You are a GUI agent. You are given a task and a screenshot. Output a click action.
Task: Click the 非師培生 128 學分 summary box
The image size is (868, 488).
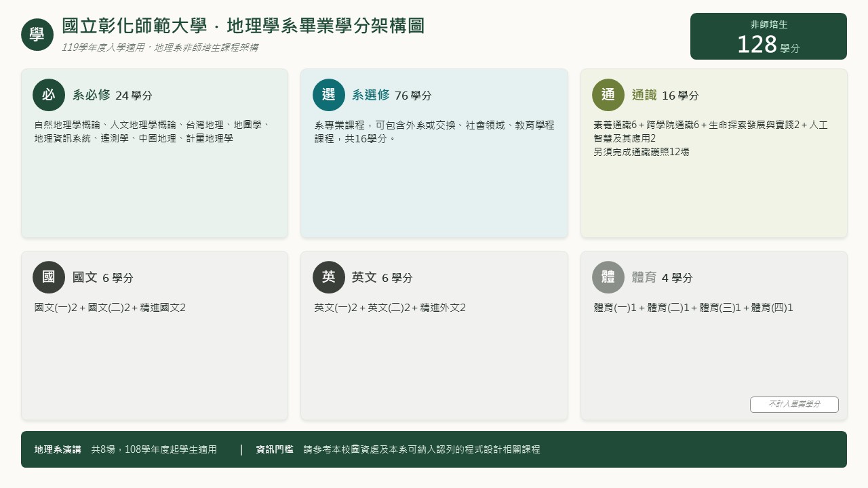pyautogui.click(x=768, y=37)
